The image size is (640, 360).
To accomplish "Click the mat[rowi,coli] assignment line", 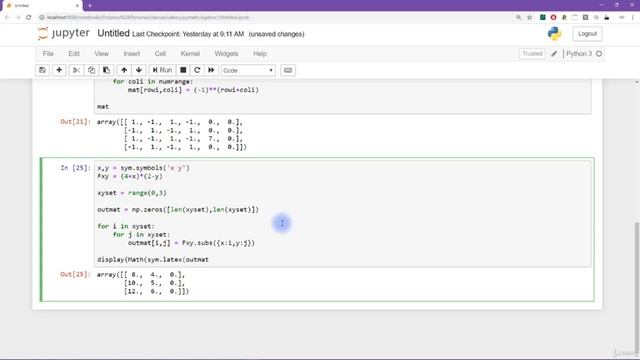I will 193,90.
